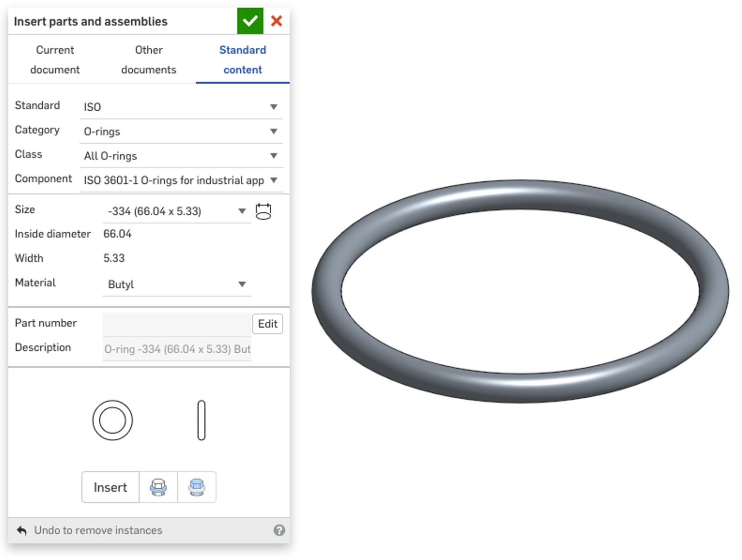
Task: Confirm insert with green checkmark
Action: [250, 21]
